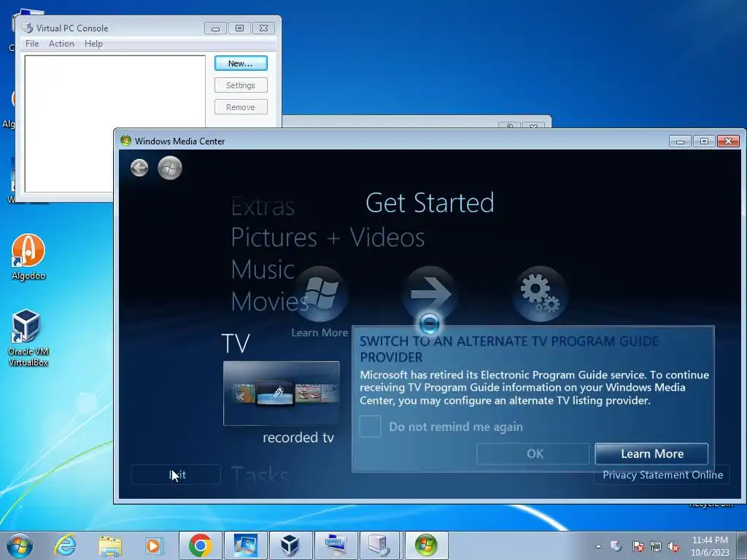This screenshot has width=747, height=560.
Task: Click the Learn More button in the dialog
Action: pos(651,454)
